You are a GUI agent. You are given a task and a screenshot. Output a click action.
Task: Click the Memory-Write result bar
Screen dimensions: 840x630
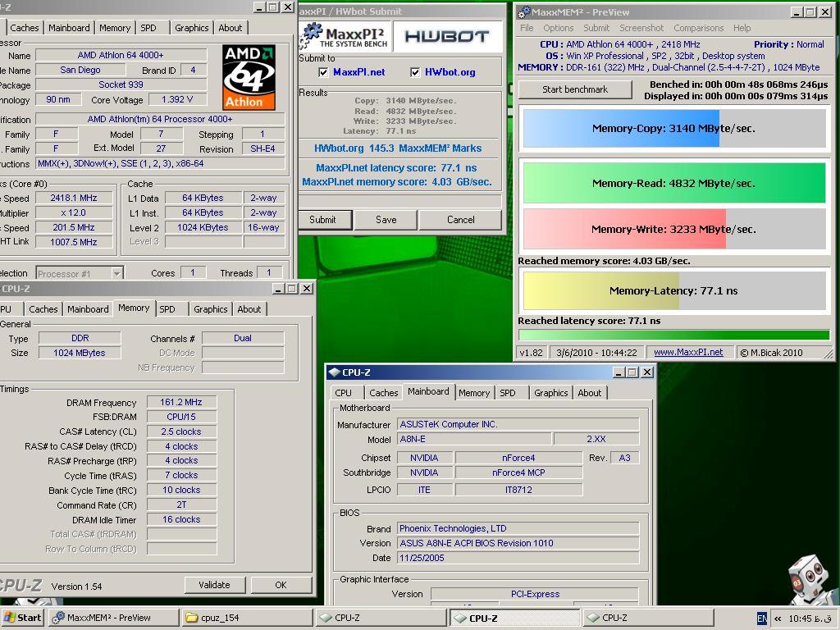coord(674,230)
